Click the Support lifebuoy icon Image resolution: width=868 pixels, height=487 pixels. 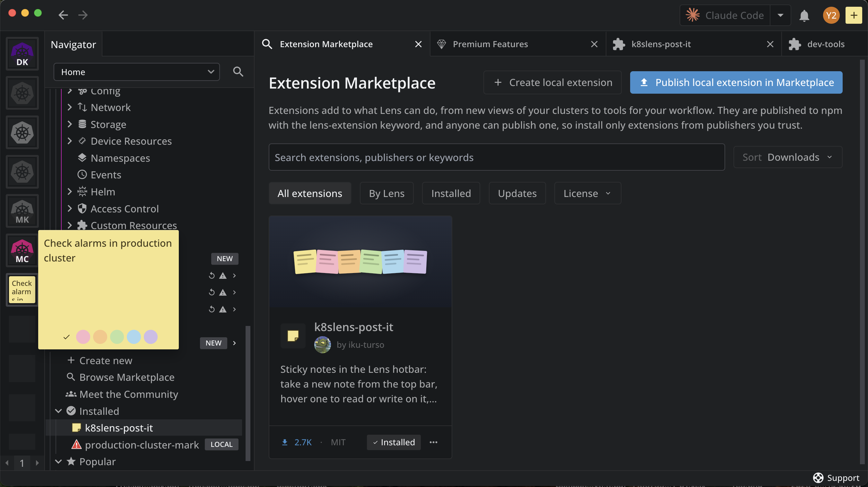(x=818, y=478)
